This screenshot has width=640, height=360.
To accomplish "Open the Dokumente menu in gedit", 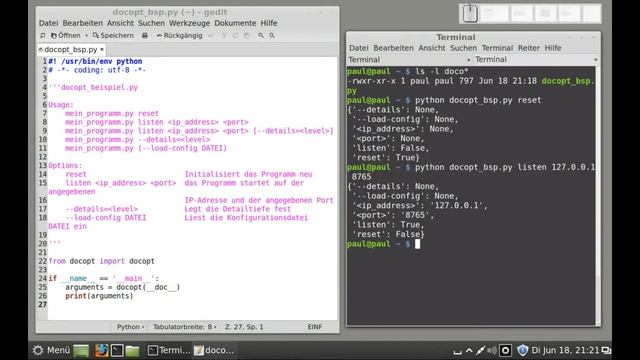I will (235, 23).
